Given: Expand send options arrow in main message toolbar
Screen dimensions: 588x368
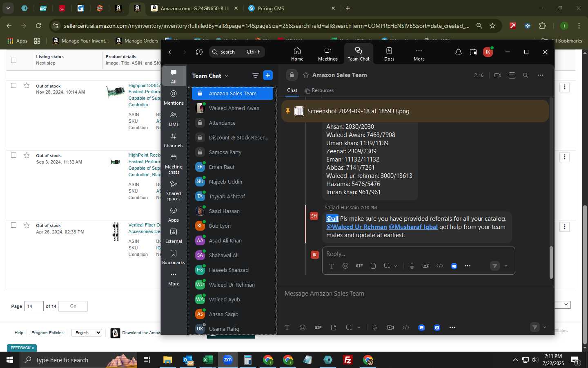Looking at the screenshot, I should pyautogui.click(x=545, y=327).
